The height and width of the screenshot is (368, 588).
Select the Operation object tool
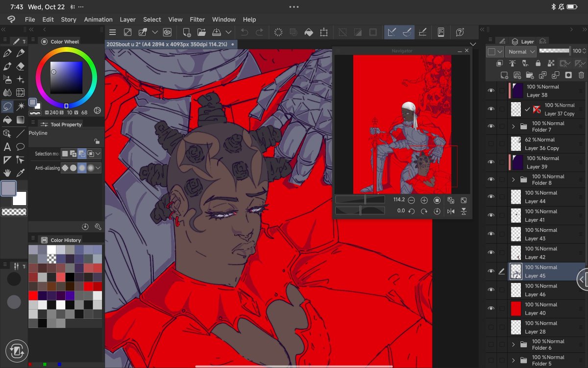pyautogui.click(x=7, y=133)
